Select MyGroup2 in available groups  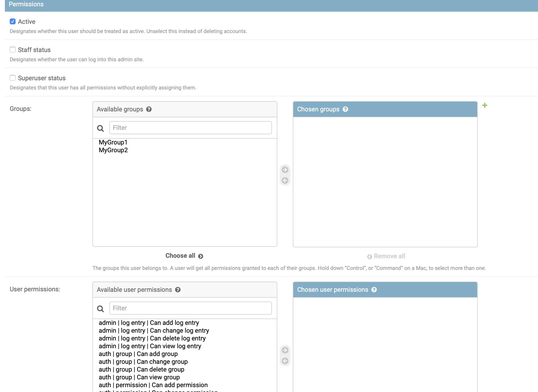113,150
